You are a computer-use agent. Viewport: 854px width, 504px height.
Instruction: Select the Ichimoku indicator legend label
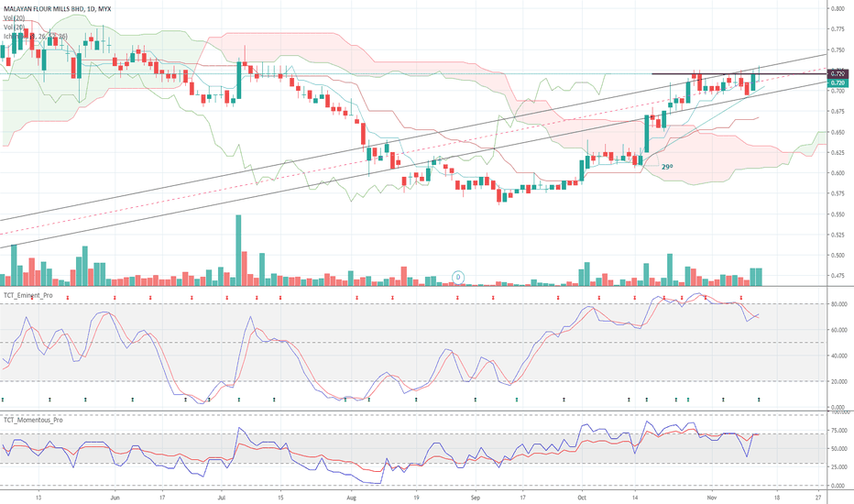pos(36,37)
